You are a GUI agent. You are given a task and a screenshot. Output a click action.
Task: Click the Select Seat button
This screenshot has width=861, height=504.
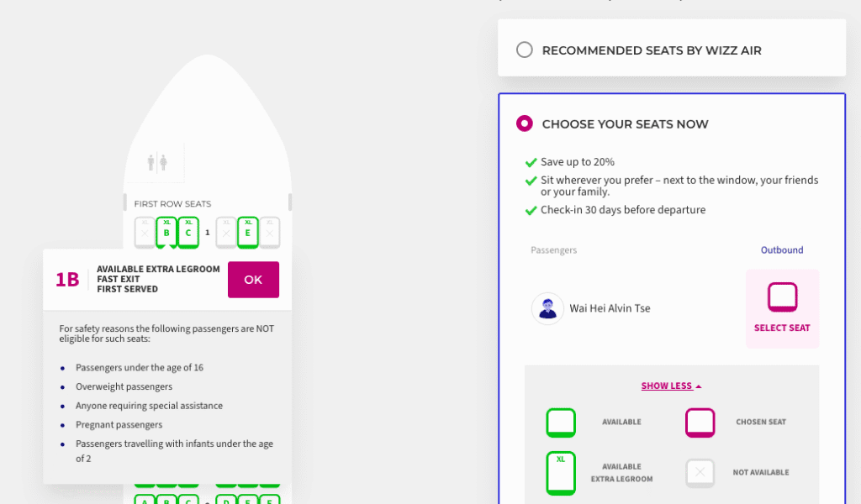(782, 328)
